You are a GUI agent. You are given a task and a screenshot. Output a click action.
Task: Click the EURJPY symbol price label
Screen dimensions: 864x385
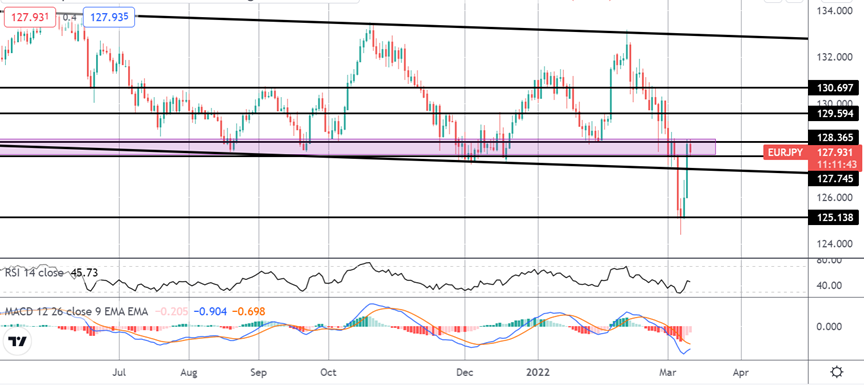pos(785,153)
